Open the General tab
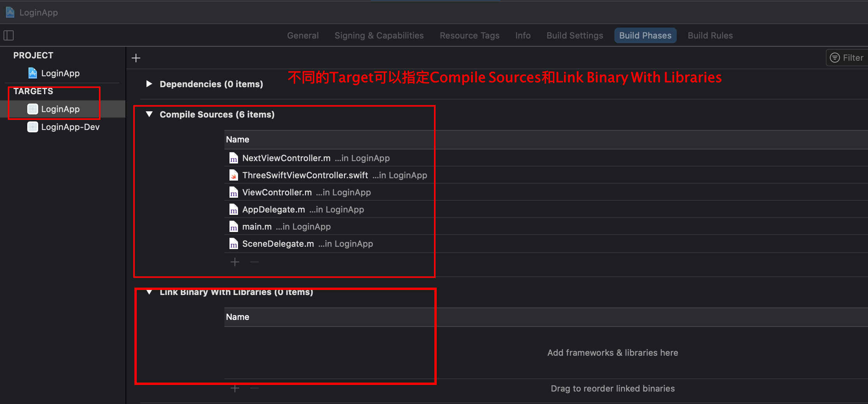868x404 pixels. click(x=303, y=35)
